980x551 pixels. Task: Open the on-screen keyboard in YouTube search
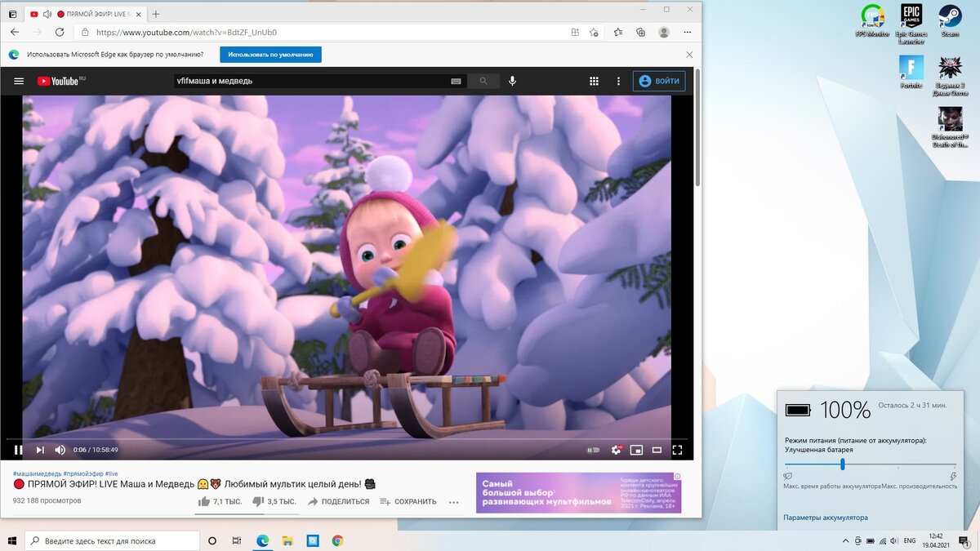click(456, 81)
